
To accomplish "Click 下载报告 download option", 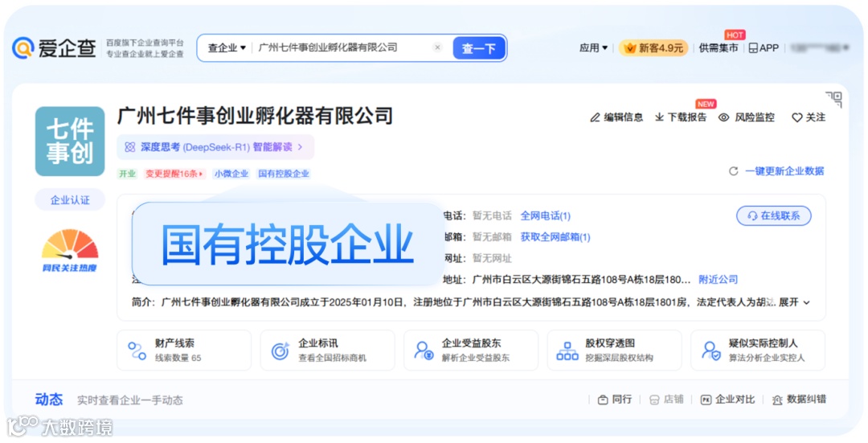I will coord(681,117).
